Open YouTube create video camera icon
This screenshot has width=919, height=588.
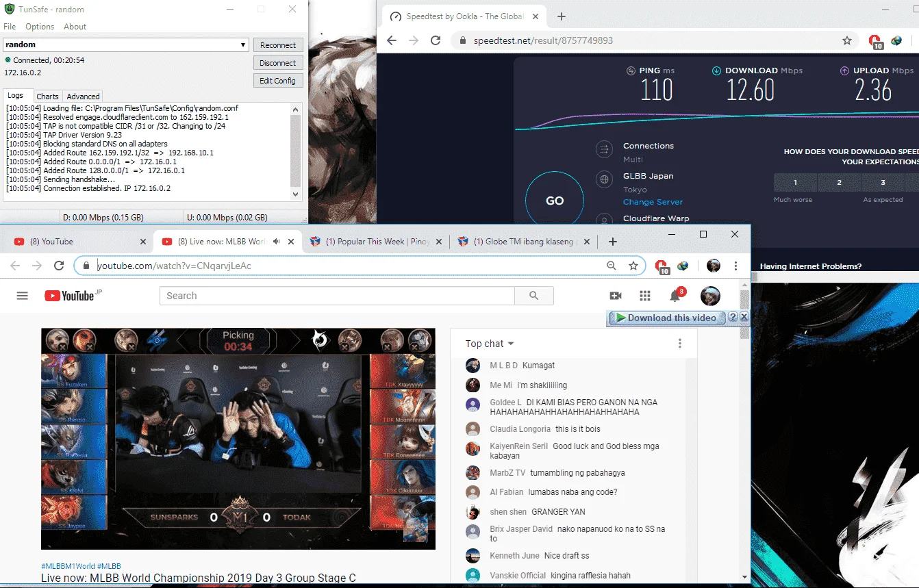tap(616, 296)
